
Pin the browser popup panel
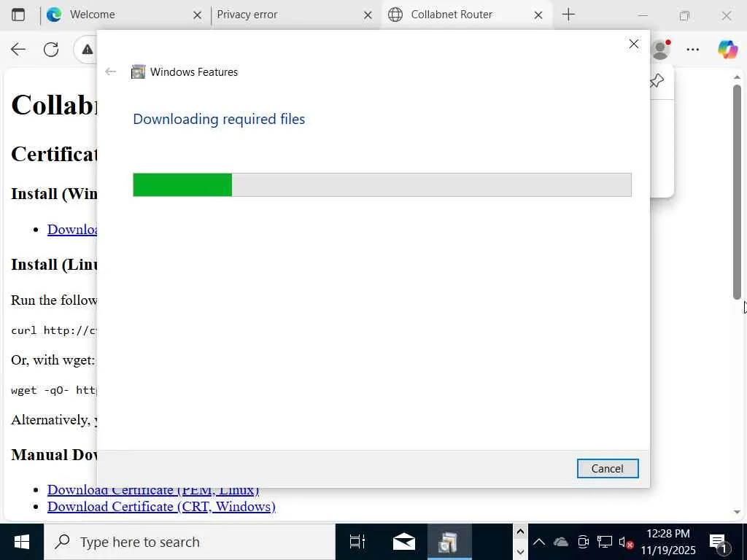coord(657,81)
